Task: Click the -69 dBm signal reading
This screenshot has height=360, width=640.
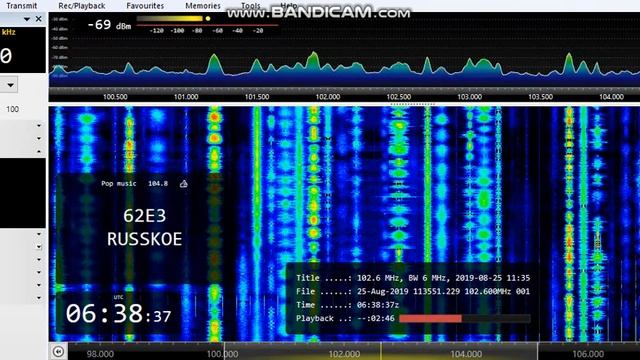Action: point(109,25)
